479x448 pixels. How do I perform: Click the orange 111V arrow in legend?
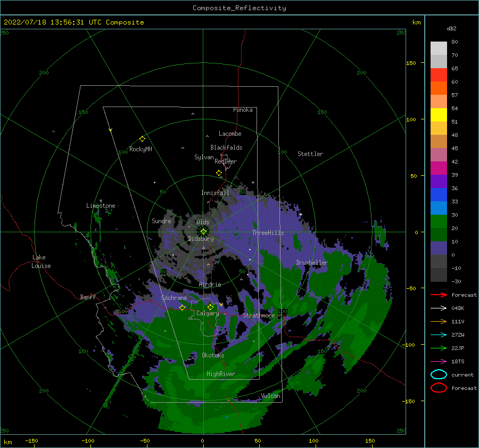click(x=439, y=321)
